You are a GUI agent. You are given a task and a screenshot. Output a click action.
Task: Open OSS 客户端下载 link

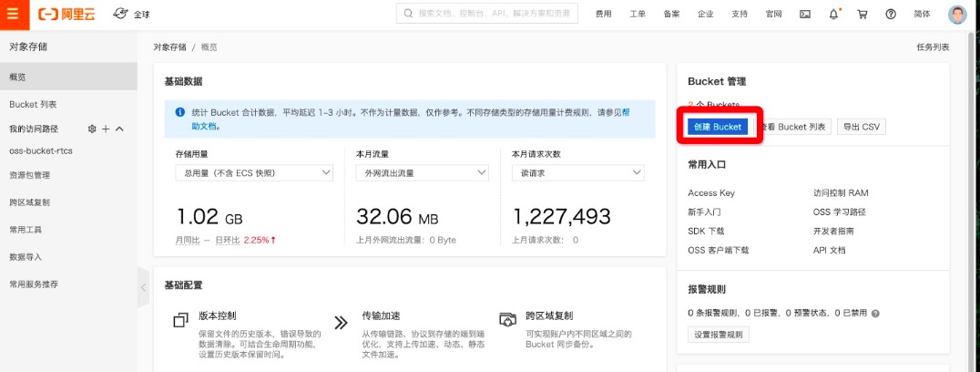(x=718, y=251)
